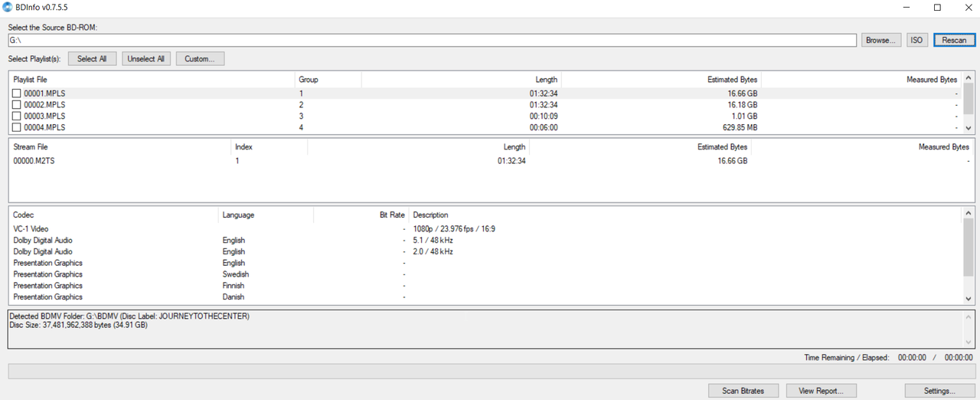Viewport: 980px width, 400px height.
Task: Click the Description column header
Action: click(685, 215)
